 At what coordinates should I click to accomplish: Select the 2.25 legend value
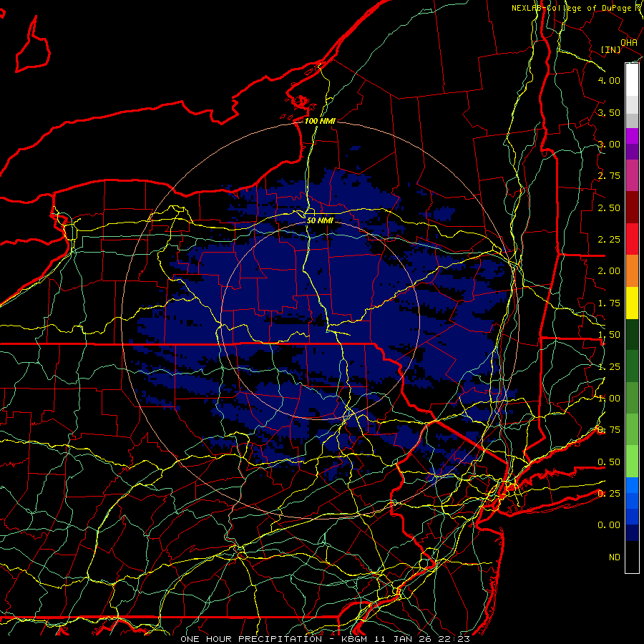pyautogui.click(x=609, y=240)
